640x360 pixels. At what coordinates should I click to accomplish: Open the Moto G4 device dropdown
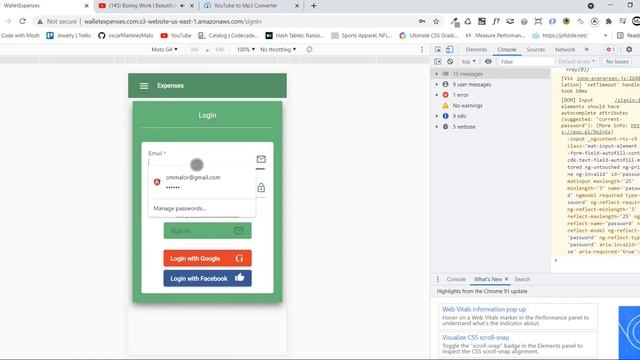click(164, 49)
